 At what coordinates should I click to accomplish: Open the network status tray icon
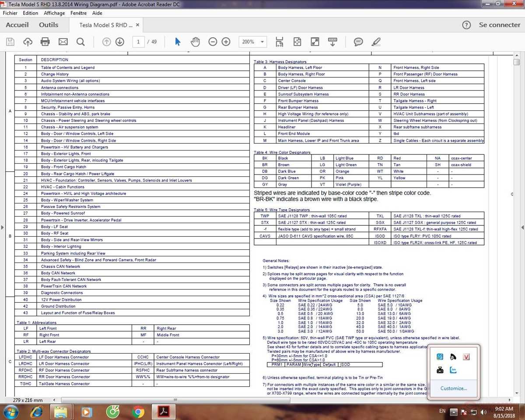point(473,412)
